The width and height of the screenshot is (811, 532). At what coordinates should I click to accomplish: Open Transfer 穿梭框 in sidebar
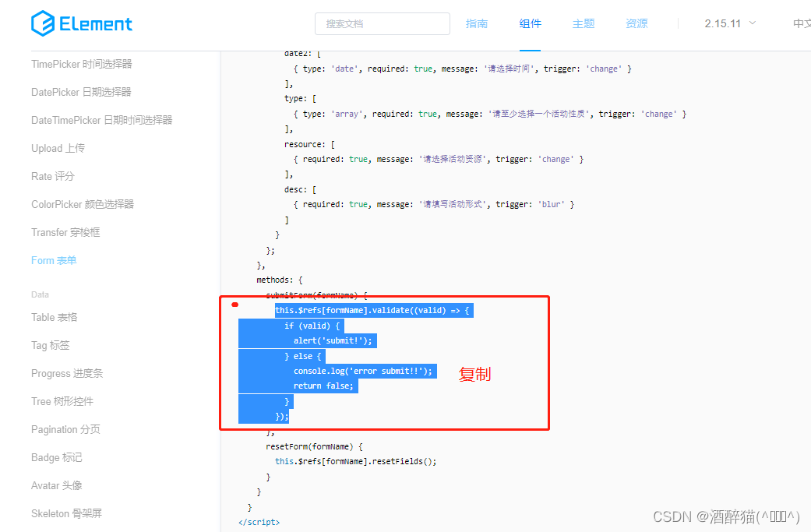(x=65, y=232)
